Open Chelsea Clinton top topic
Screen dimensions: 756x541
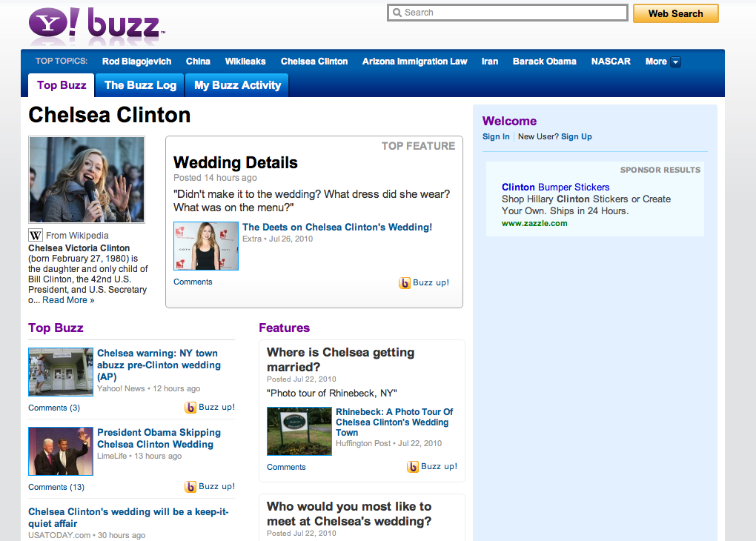314,62
